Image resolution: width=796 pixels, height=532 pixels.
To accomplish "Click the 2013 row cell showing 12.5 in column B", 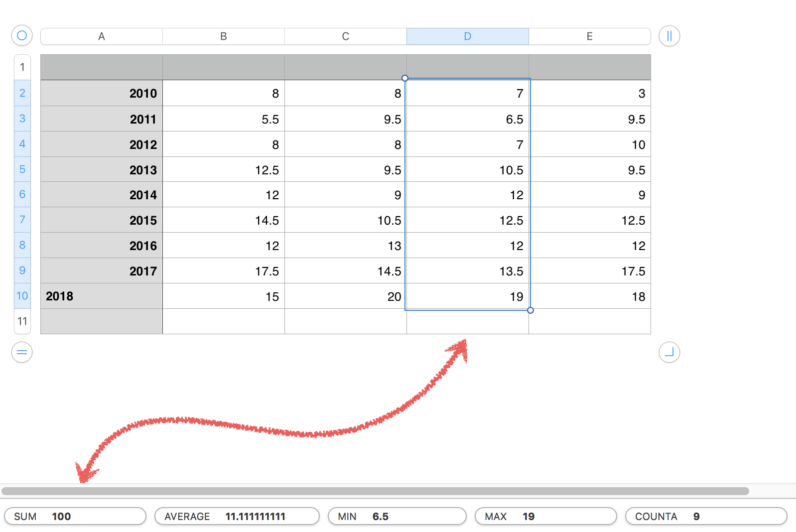I will point(224,169).
